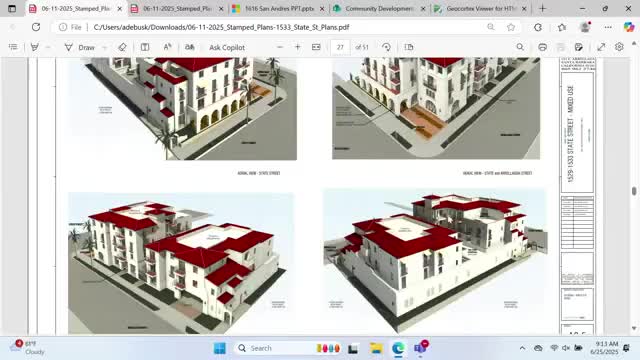Open the Windows Start menu
This screenshot has width=640, height=360.
click(220, 348)
